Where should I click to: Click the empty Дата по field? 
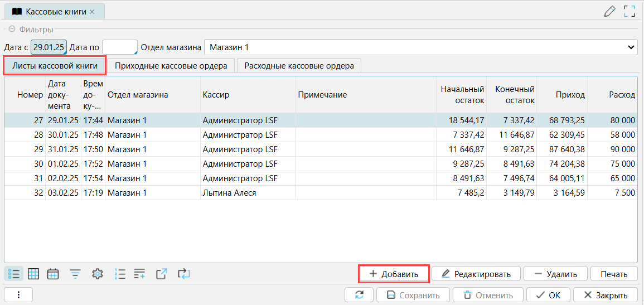point(119,47)
